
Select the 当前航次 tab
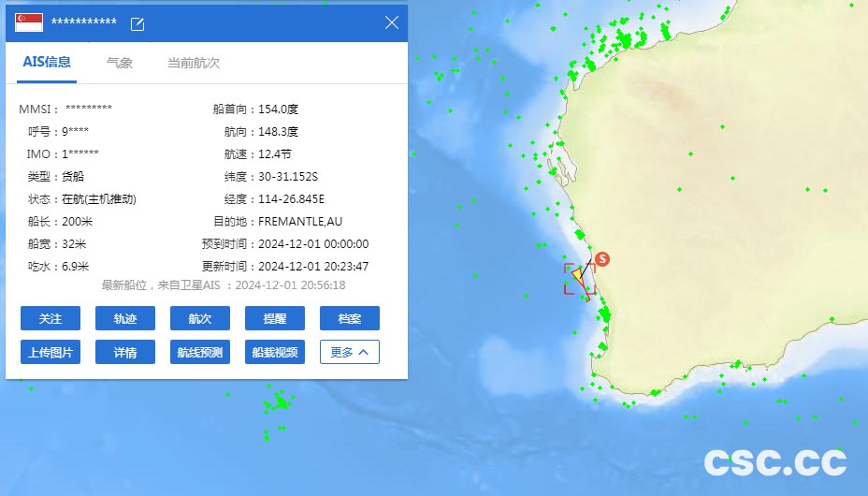pos(194,63)
